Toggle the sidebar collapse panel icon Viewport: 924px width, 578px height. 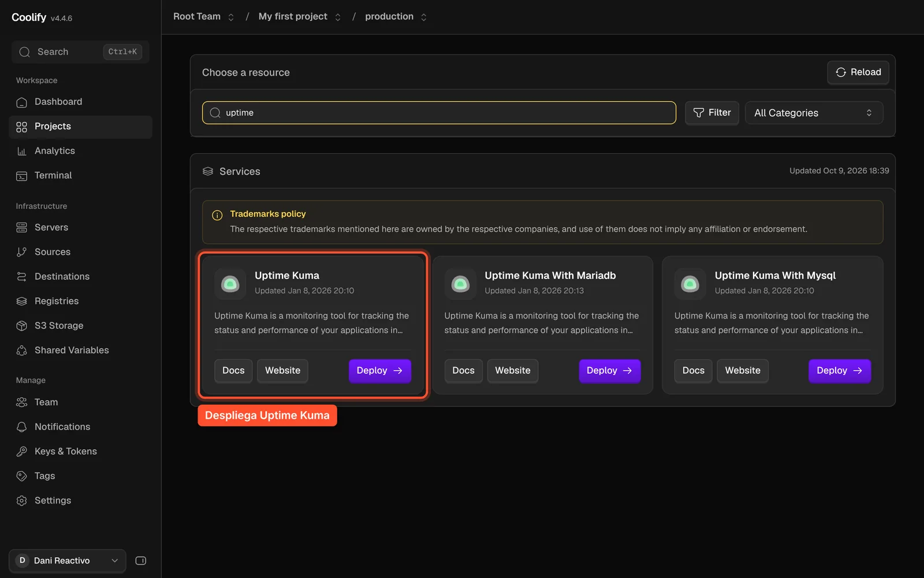pyautogui.click(x=140, y=561)
